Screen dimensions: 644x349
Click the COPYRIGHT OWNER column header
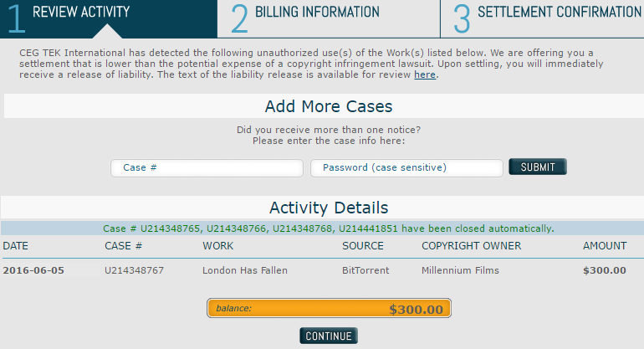coord(471,246)
